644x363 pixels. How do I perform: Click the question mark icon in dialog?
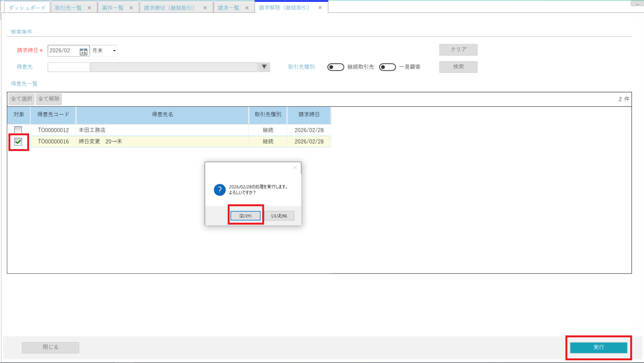point(220,190)
